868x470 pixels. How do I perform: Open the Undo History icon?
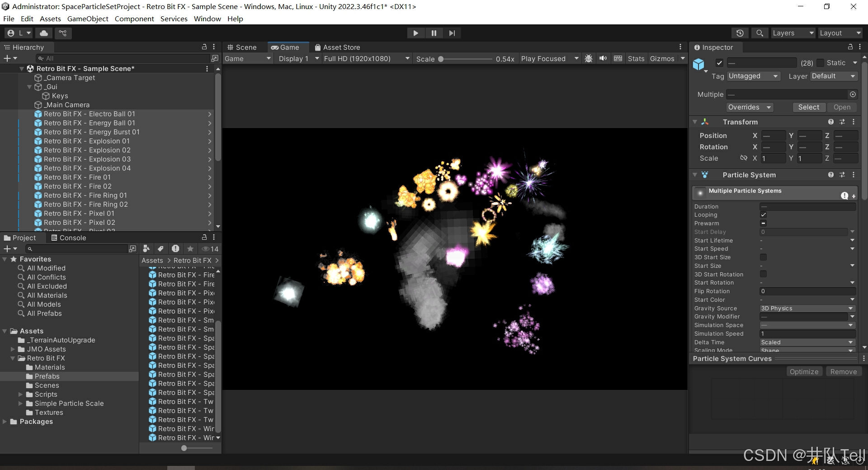point(740,33)
